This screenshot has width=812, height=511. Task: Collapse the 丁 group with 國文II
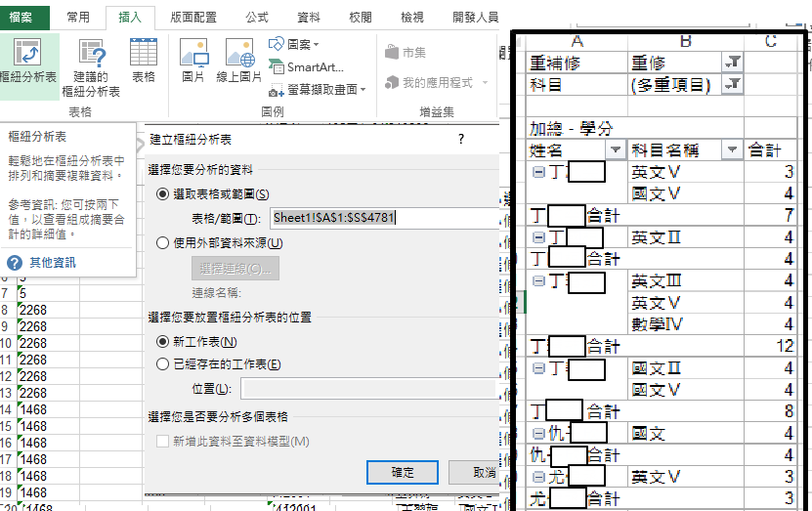click(x=538, y=368)
